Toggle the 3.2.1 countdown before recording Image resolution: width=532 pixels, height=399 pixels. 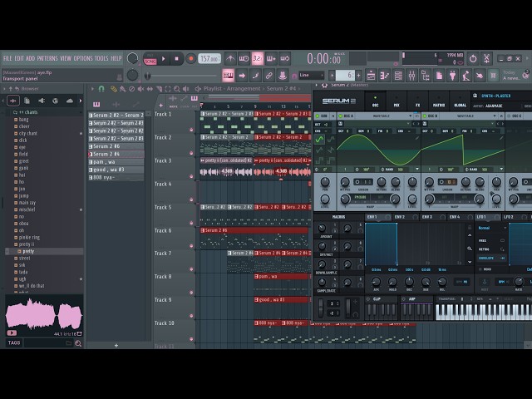point(258,59)
